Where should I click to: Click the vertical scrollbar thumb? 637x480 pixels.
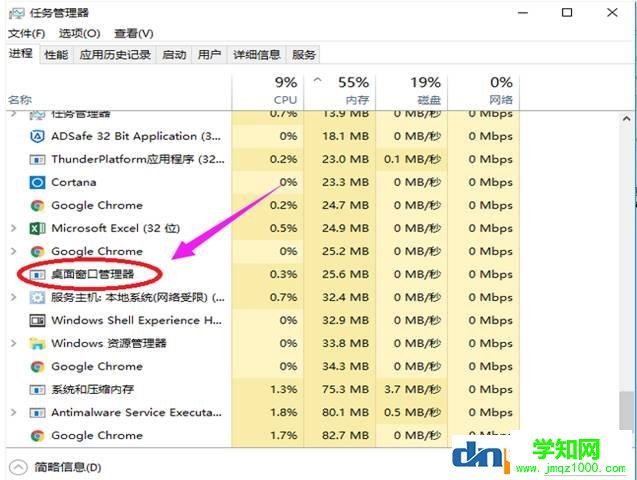[x=626, y=410]
